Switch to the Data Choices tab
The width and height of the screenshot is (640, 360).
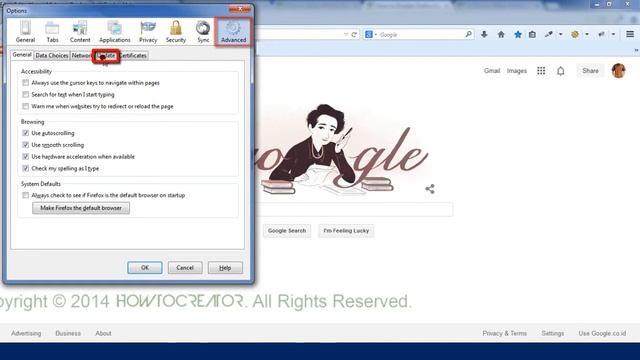[x=51, y=56]
